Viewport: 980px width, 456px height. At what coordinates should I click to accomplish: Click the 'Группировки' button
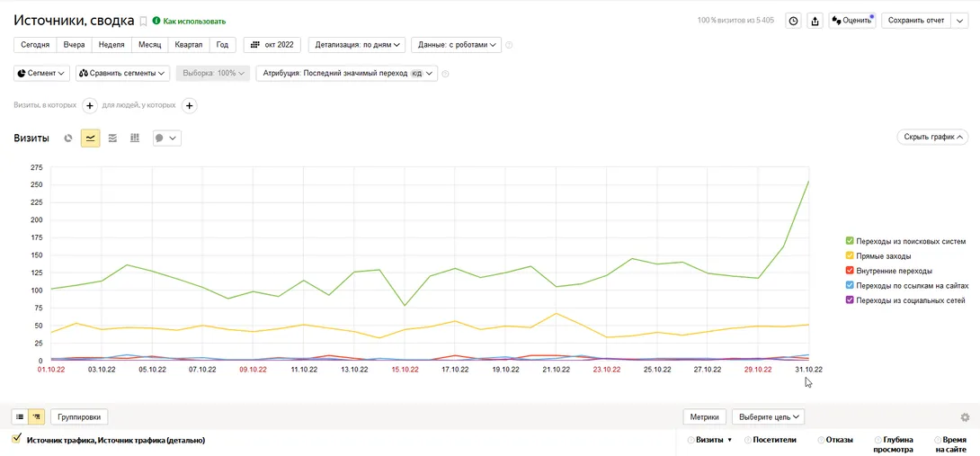point(79,416)
